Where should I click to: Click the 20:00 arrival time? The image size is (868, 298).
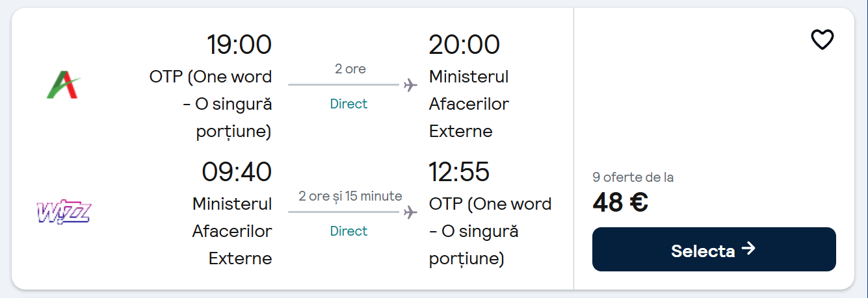464,45
